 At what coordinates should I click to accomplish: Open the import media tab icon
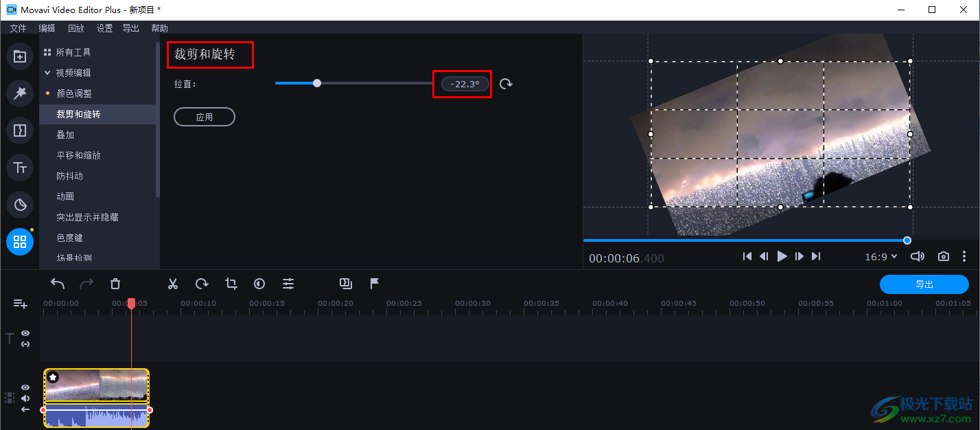[20, 56]
